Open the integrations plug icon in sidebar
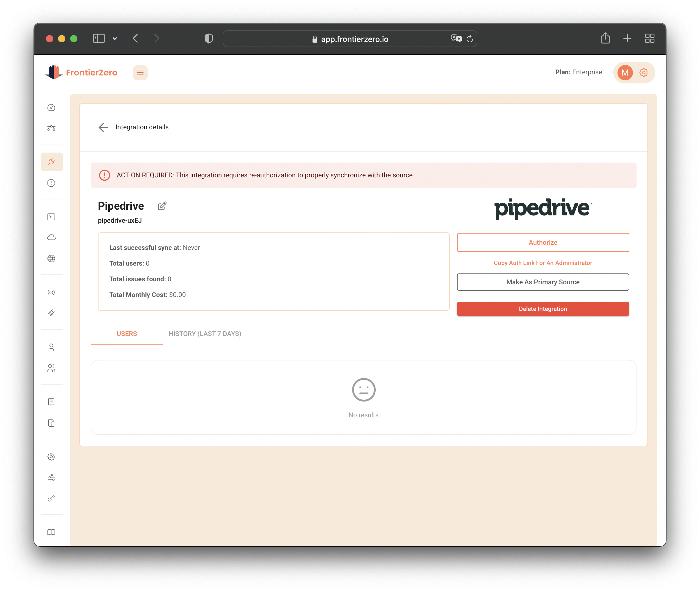The image size is (700, 591). 52,162
